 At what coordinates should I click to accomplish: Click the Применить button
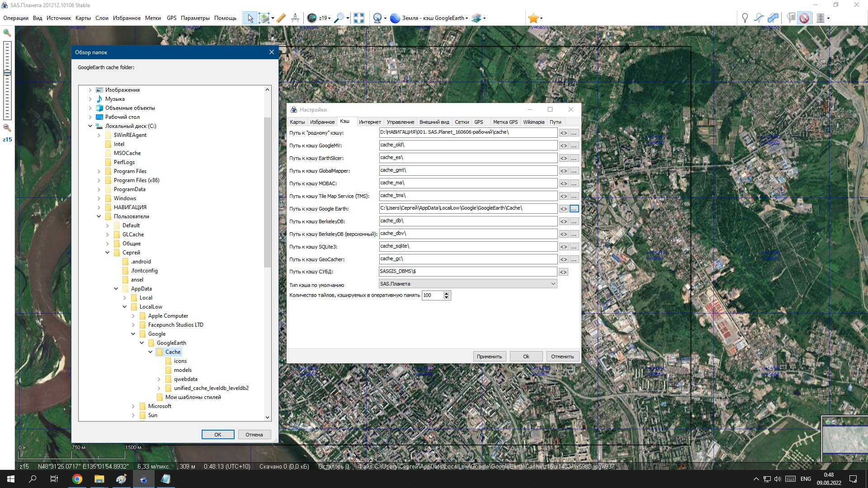tap(489, 357)
